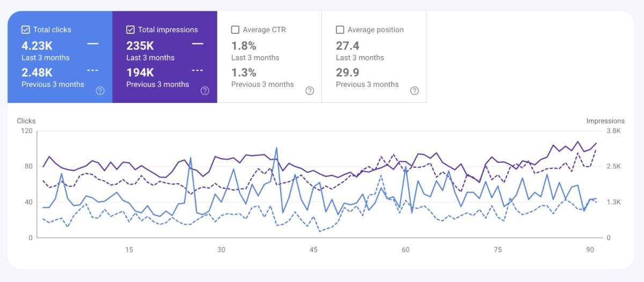This screenshot has height=282, width=644.
Task: Click dashed line legend beside 2.48K
Action: pyautogui.click(x=92, y=70)
